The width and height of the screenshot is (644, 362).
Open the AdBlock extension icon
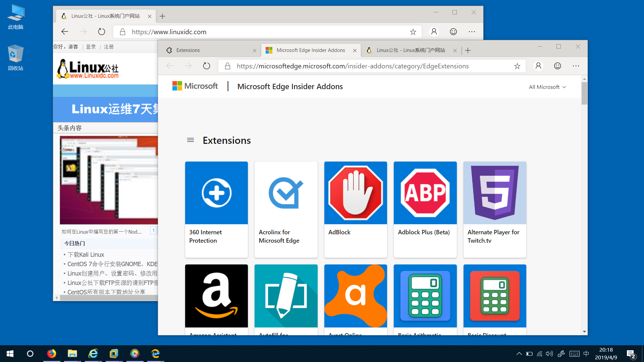point(356,193)
